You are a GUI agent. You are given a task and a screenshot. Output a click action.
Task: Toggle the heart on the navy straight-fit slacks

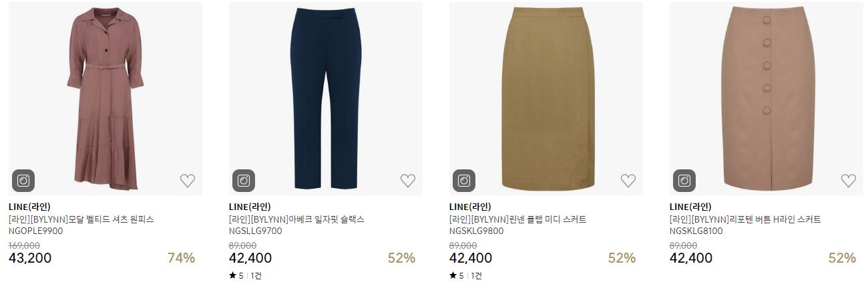(408, 181)
